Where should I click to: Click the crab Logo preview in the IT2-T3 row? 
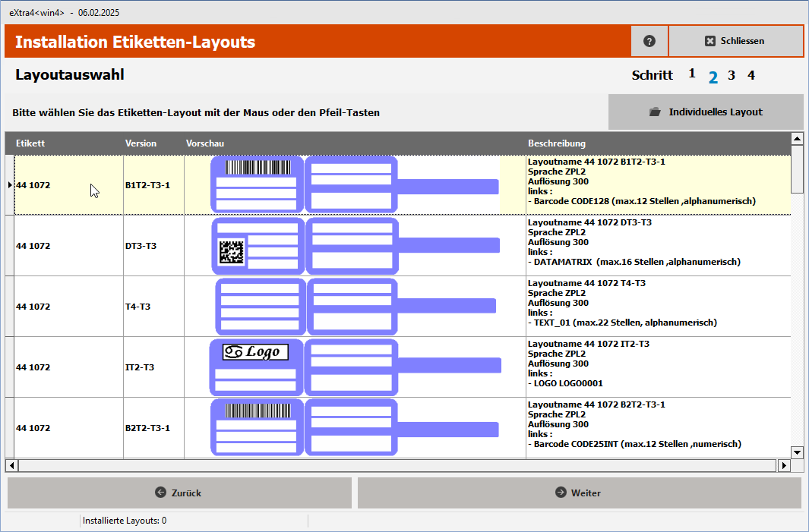[256, 351]
